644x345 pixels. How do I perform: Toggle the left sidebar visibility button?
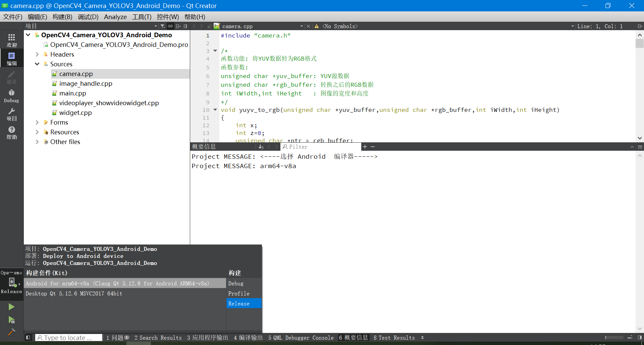point(28,338)
